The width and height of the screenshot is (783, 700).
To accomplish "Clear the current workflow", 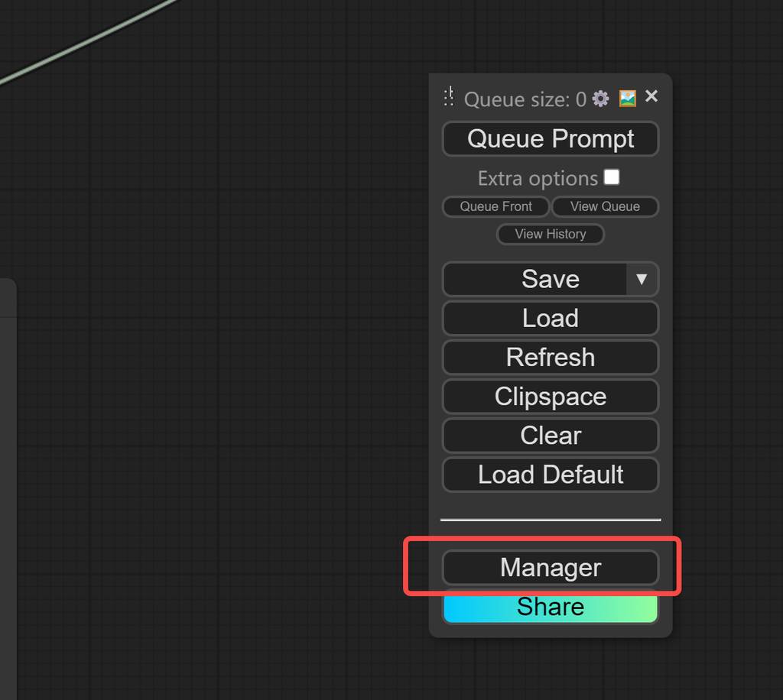I will (550, 436).
